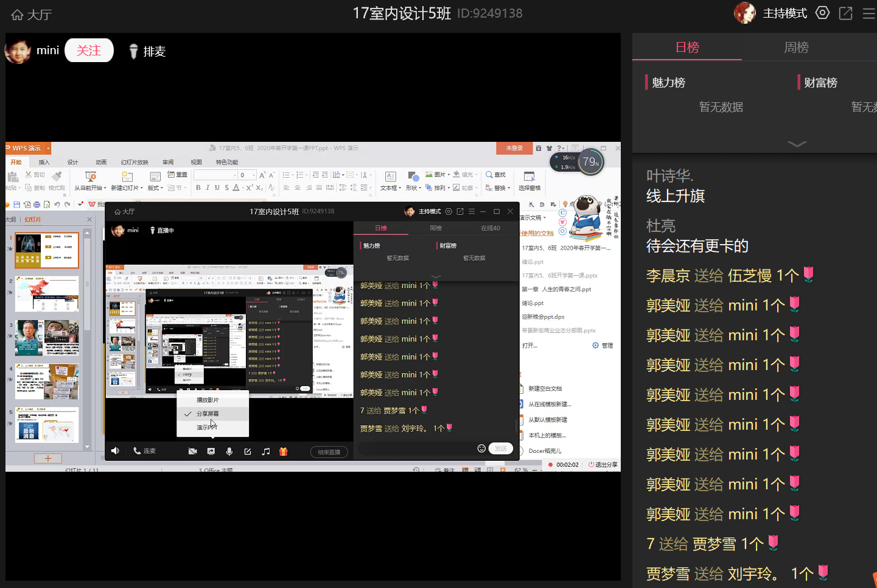Viewport: 877px width, 588px height.
Task: In shared WPS, open the 视图 ribbon tab
Action: point(196,162)
